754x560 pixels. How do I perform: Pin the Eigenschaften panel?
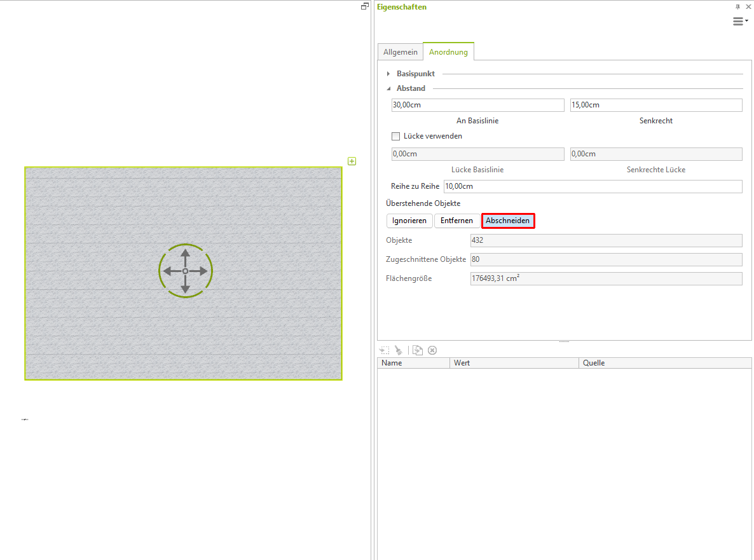737,6
